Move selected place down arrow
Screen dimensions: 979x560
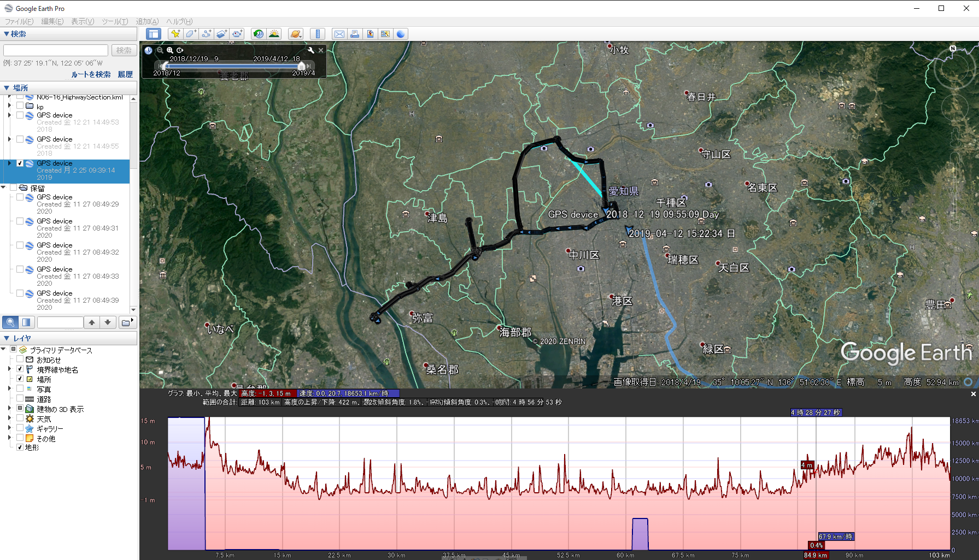pos(108,322)
